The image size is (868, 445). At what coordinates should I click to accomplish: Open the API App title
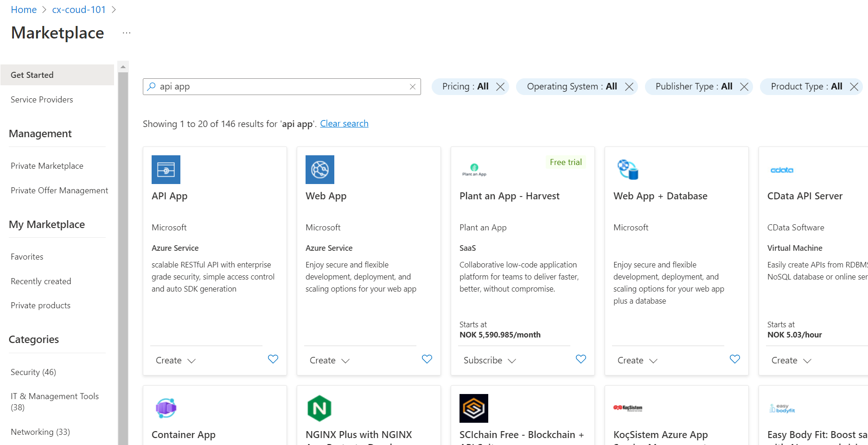click(x=169, y=196)
